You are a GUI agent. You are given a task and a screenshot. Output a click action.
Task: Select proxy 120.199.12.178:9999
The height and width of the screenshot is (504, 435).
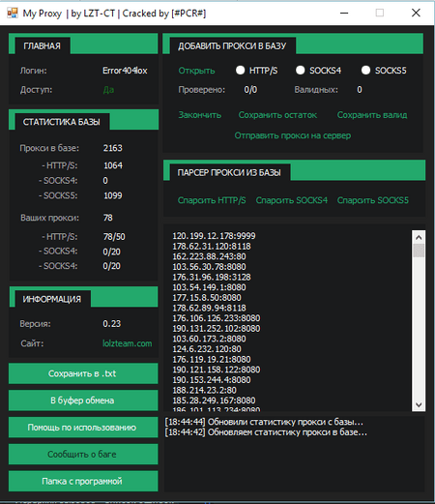[214, 236]
